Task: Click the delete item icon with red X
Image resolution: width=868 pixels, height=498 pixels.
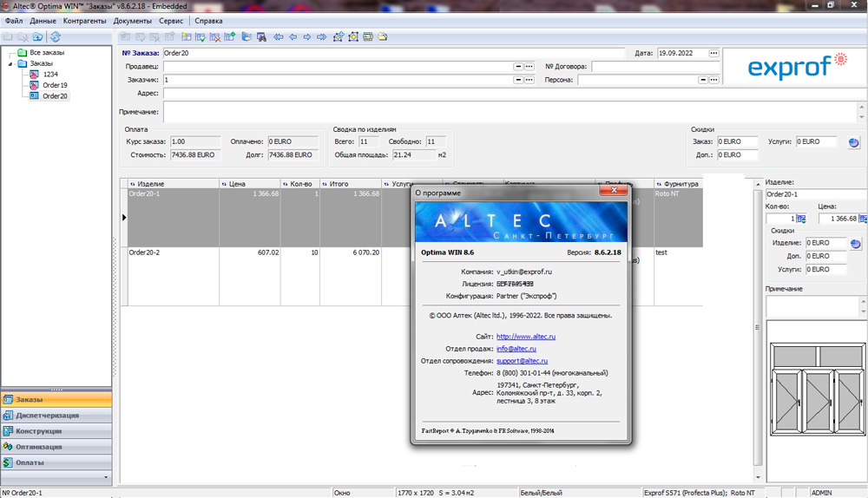Action: (214, 37)
